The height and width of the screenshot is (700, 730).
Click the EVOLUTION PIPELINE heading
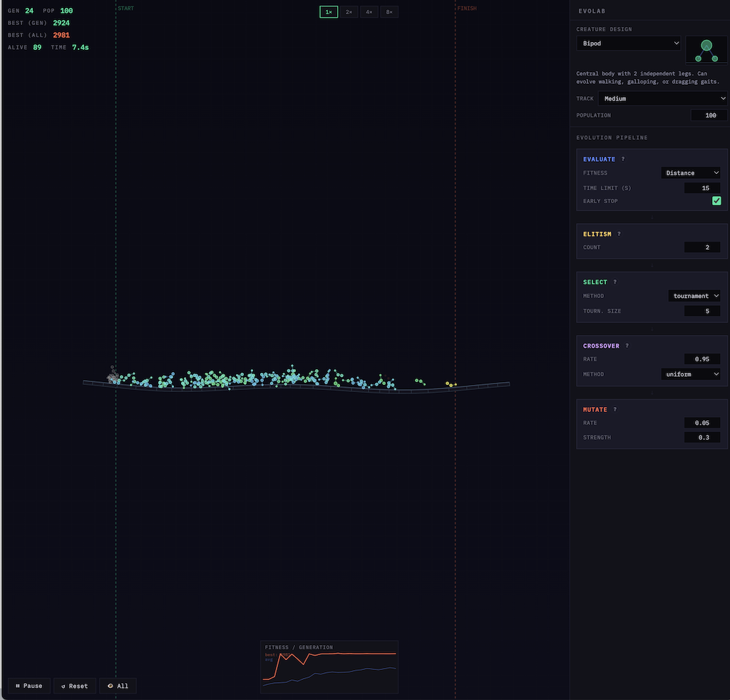[612, 138]
